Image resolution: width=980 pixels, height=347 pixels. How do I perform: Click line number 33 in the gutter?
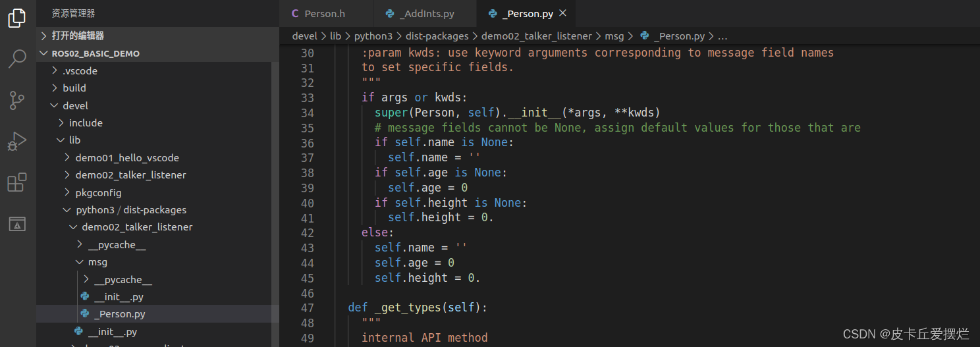[307, 97]
